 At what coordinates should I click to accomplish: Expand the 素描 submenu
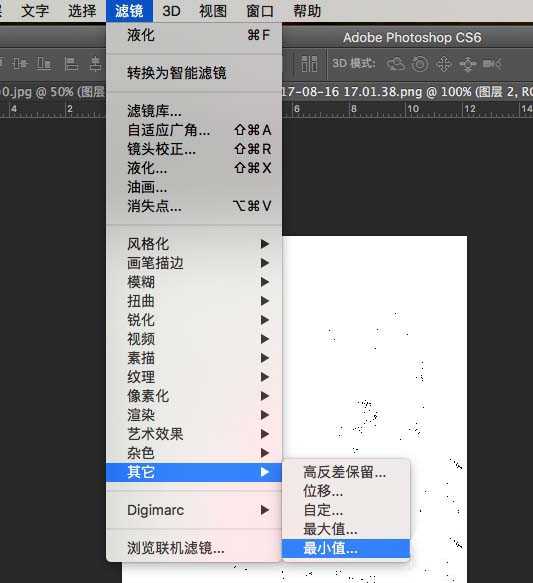tap(194, 358)
